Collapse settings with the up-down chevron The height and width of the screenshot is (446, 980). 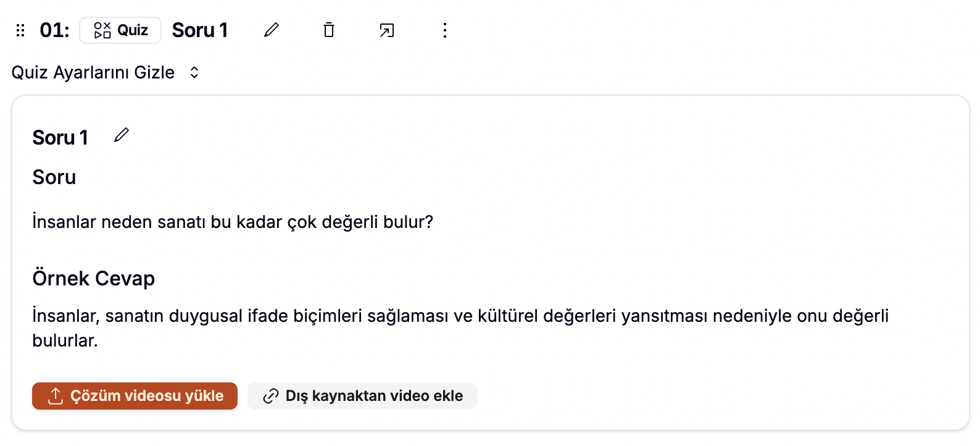[x=194, y=72]
